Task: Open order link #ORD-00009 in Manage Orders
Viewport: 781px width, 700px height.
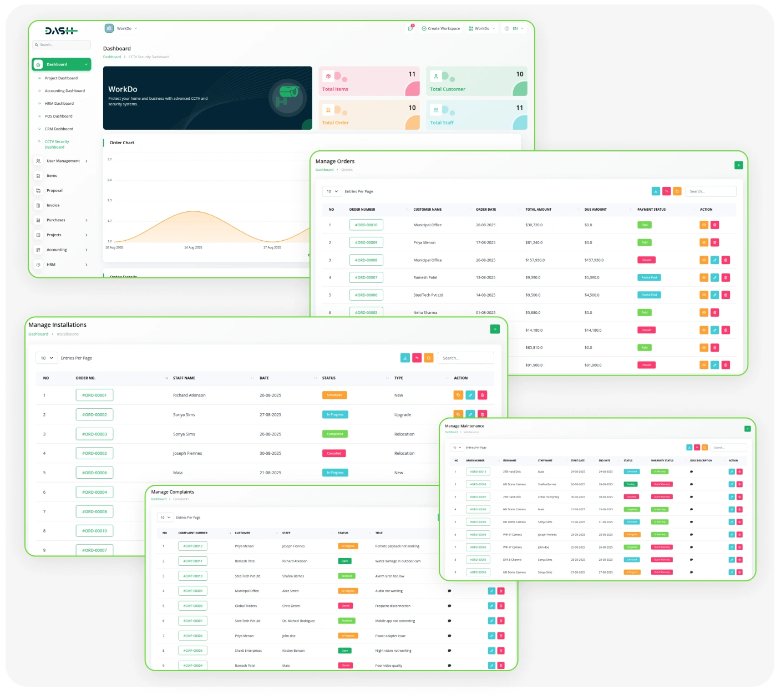Action: coord(366,242)
